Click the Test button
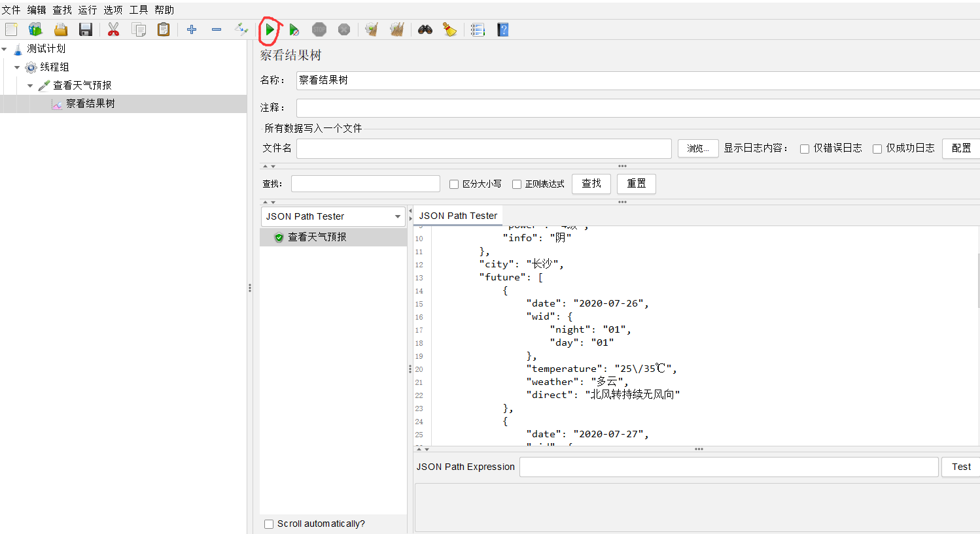Image resolution: width=980 pixels, height=534 pixels. pos(960,467)
